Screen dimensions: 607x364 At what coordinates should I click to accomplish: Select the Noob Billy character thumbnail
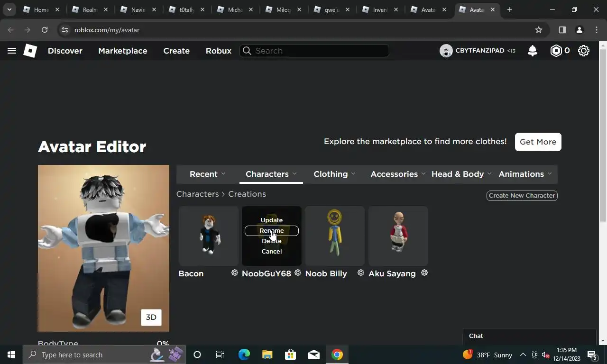[x=335, y=236]
